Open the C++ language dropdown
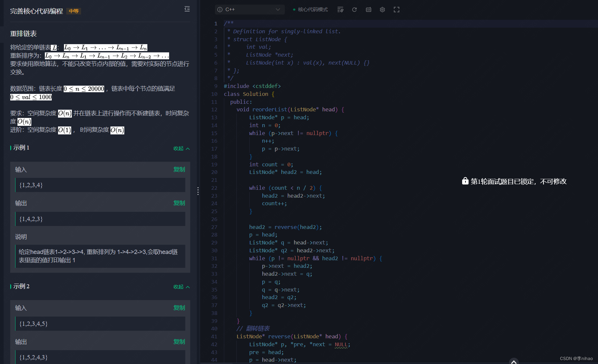The image size is (598, 364). click(x=250, y=10)
